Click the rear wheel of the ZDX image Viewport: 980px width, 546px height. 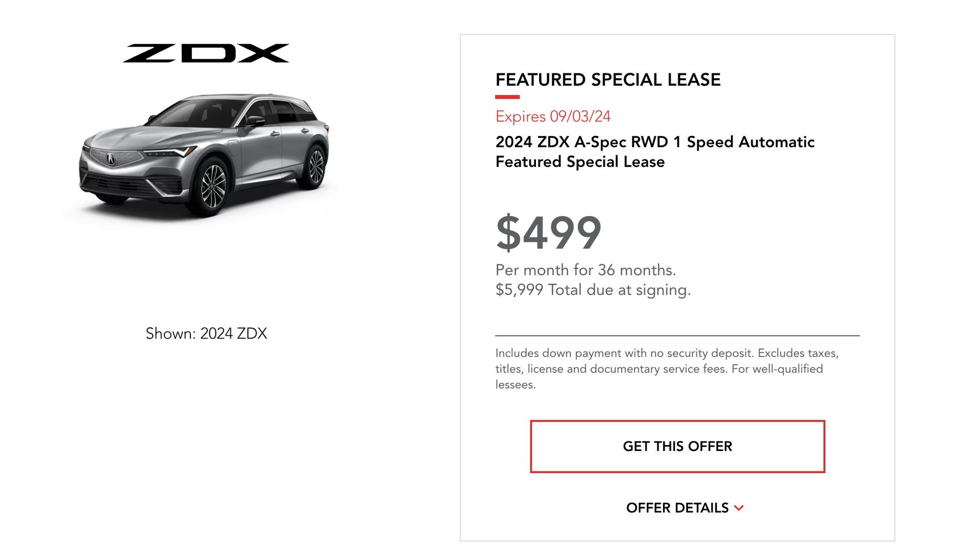316,167
